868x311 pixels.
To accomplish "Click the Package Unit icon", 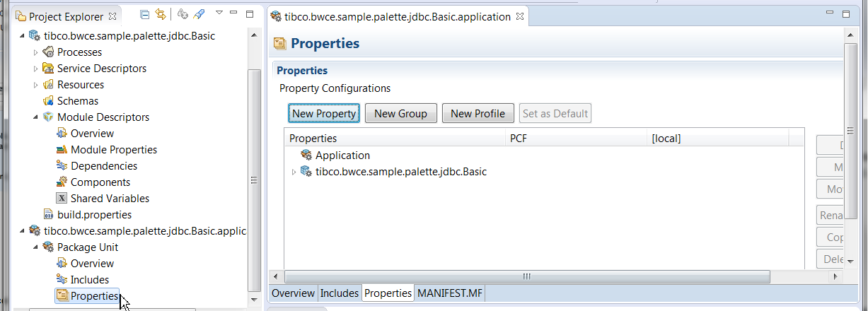I will (48, 247).
